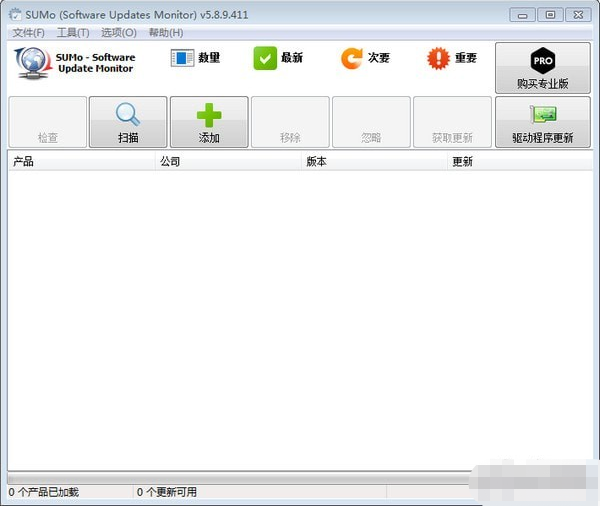Click the title bar application icon
This screenshot has width=600, height=506.
tap(15, 15)
